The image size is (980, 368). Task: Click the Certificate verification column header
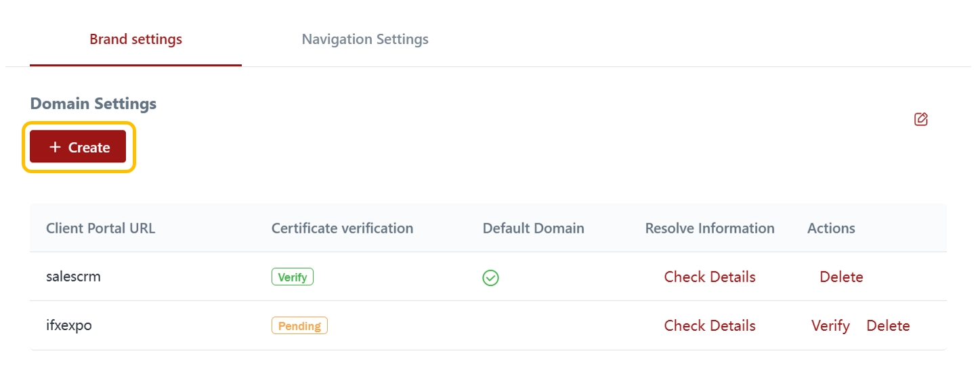[x=342, y=228]
